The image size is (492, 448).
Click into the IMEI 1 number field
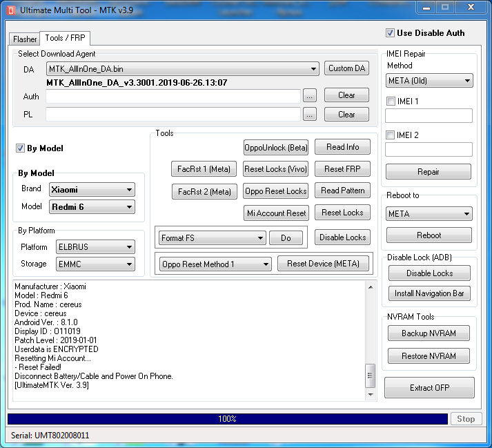click(429, 115)
